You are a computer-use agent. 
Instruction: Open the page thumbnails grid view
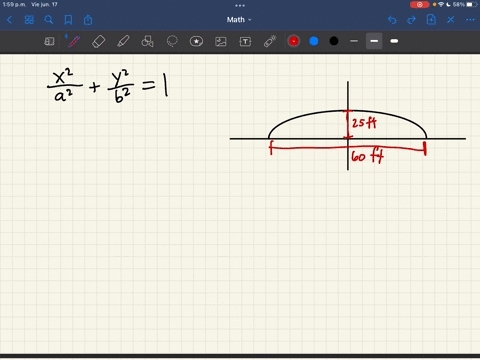click(29, 20)
